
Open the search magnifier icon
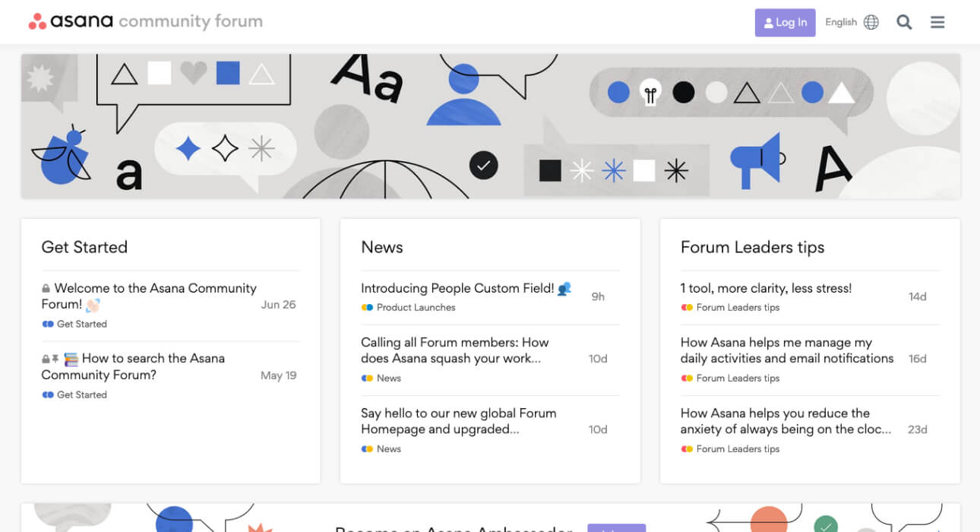coord(904,22)
